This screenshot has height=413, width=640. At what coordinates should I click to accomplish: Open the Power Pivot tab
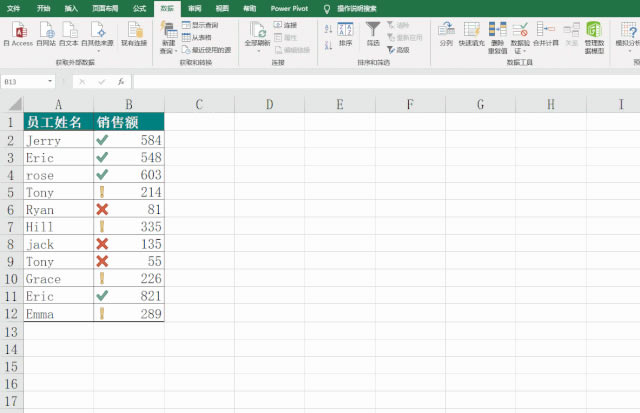tap(289, 7)
